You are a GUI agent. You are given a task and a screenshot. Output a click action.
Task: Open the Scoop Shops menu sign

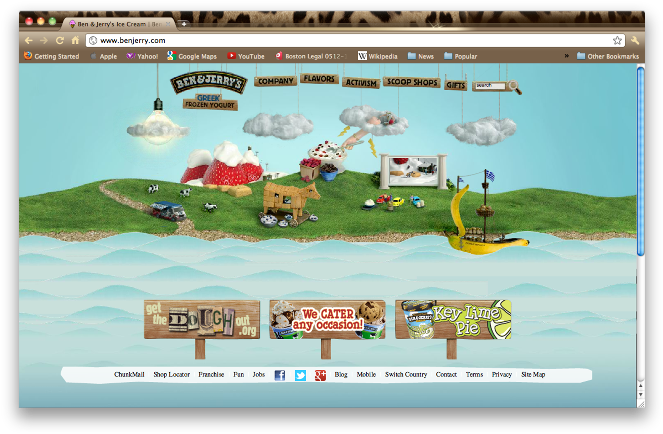(412, 82)
